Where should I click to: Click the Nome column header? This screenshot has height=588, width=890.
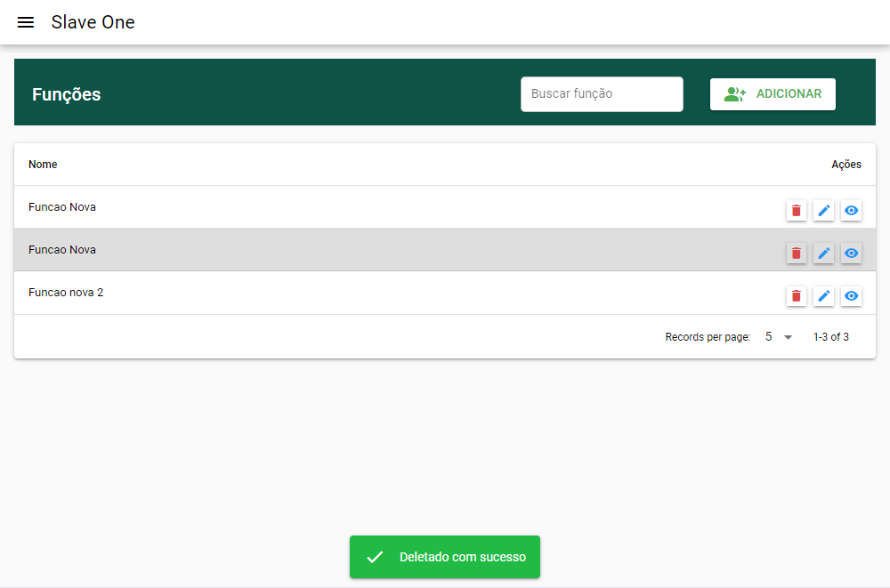pos(43,165)
